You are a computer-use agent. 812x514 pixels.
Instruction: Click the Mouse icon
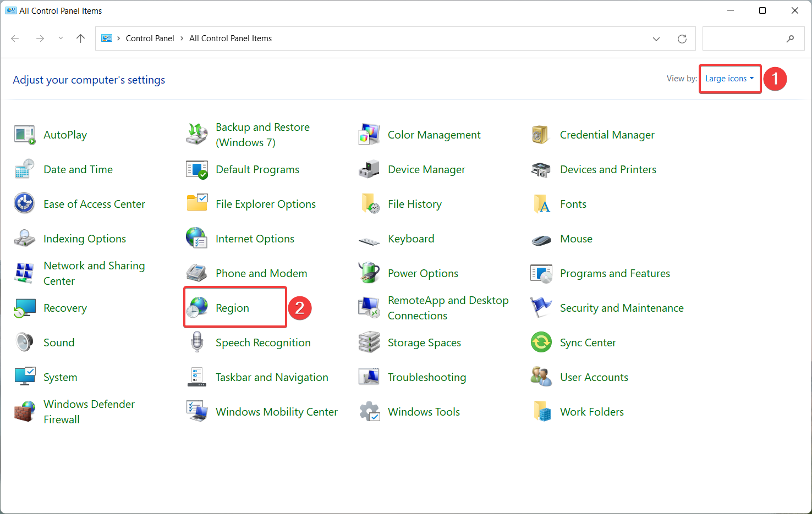pyautogui.click(x=541, y=240)
